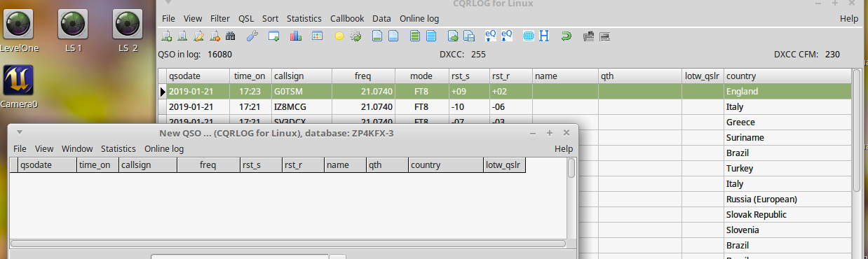The width and height of the screenshot is (868, 259).
Task: Open the LS 2 desktop shortcut
Action: coord(128,31)
